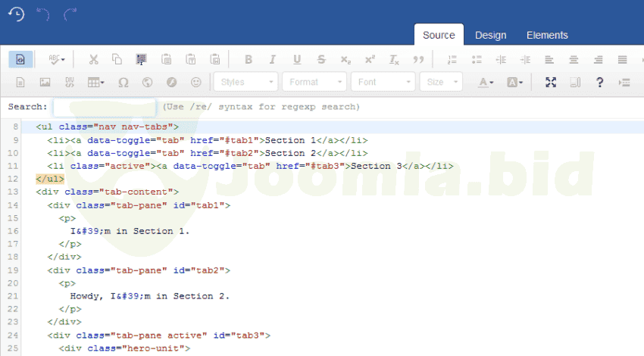Open the table insert button
Screen dimensions: 644x356
pyautogui.click(x=96, y=82)
